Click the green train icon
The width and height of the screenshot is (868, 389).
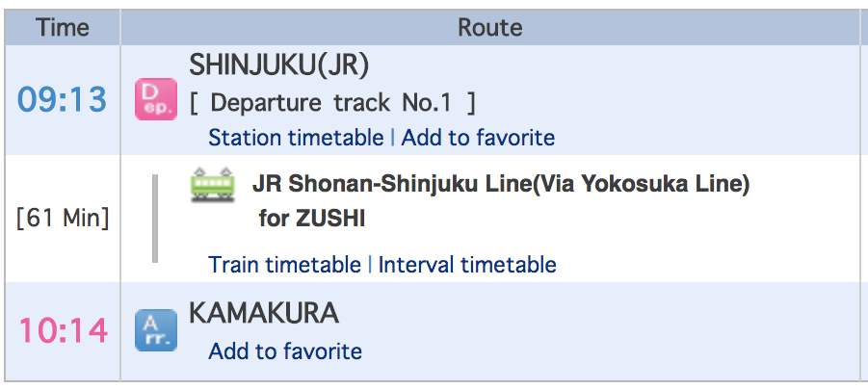[213, 185]
